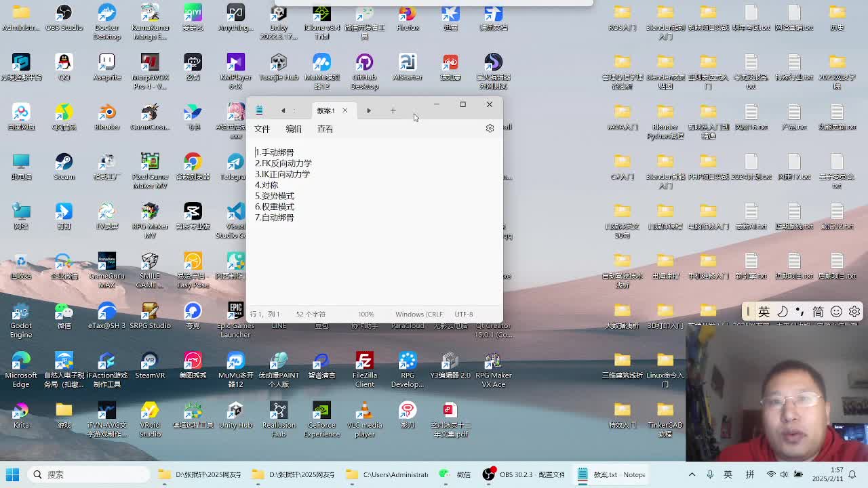
Task: Switch to C:\Users\Administrator Explorer window in taskbar
Action: [x=387, y=474]
